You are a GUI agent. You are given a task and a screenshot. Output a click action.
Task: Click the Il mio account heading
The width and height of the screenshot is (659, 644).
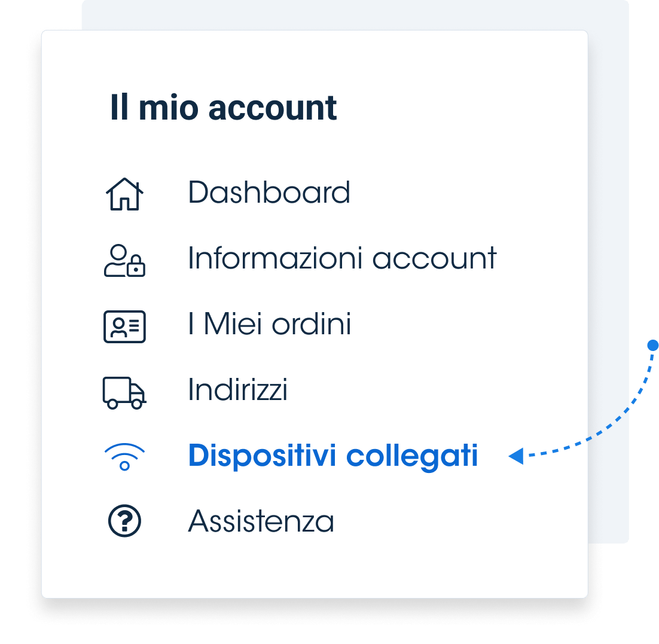tap(223, 108)
